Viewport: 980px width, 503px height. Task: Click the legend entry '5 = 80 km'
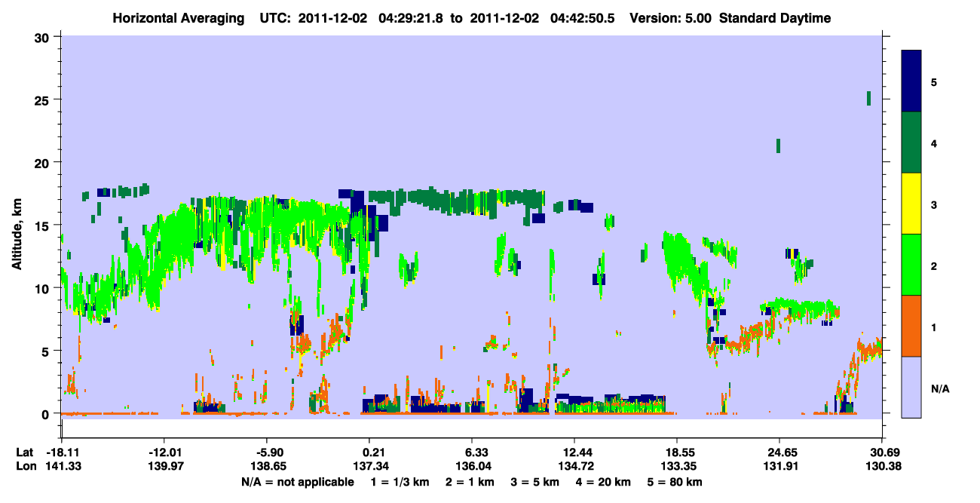coord(676,482)
